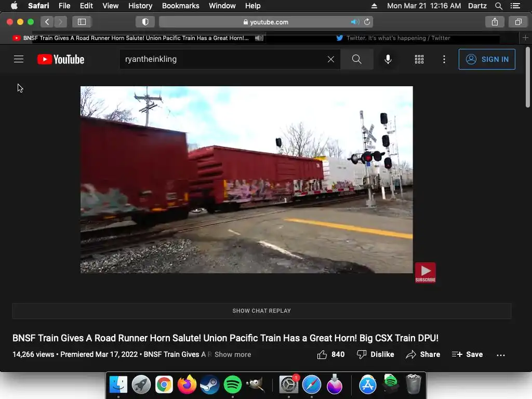Image resolution: width=532 pixels, height=399 pixels.
Task: Click the magnifier search button
Action: [x=356, y=59]
